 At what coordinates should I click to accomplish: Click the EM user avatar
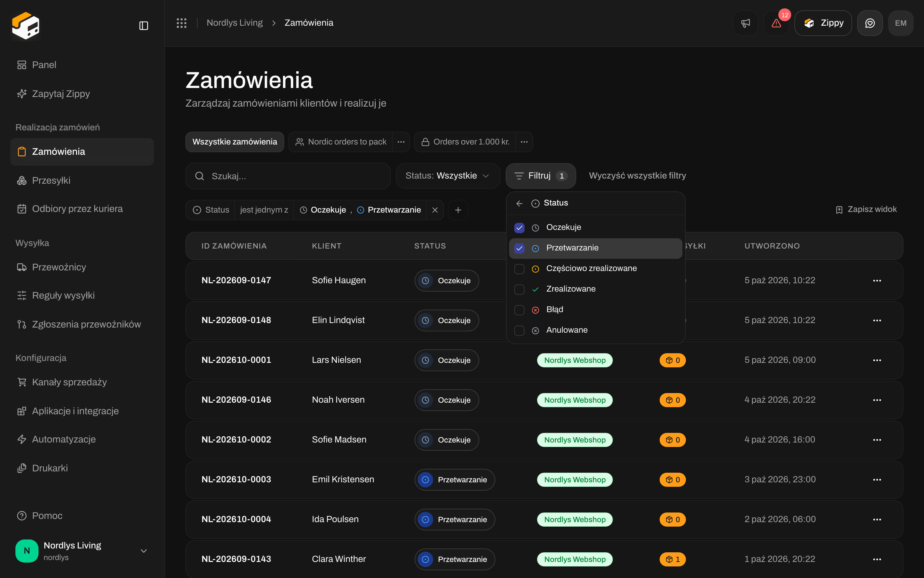tap(901, 23)
